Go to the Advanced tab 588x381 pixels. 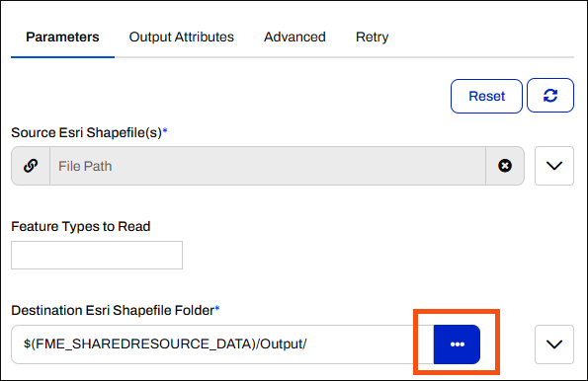coord(294,38)
